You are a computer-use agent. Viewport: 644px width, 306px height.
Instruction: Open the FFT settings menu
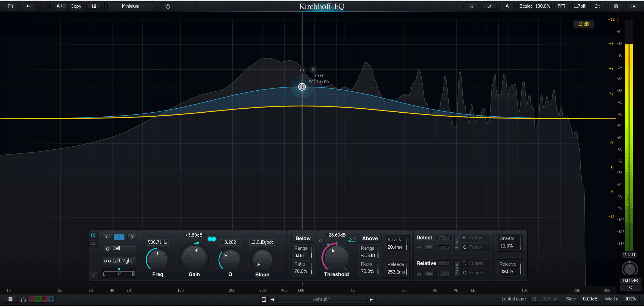click(x=562, y=6)
